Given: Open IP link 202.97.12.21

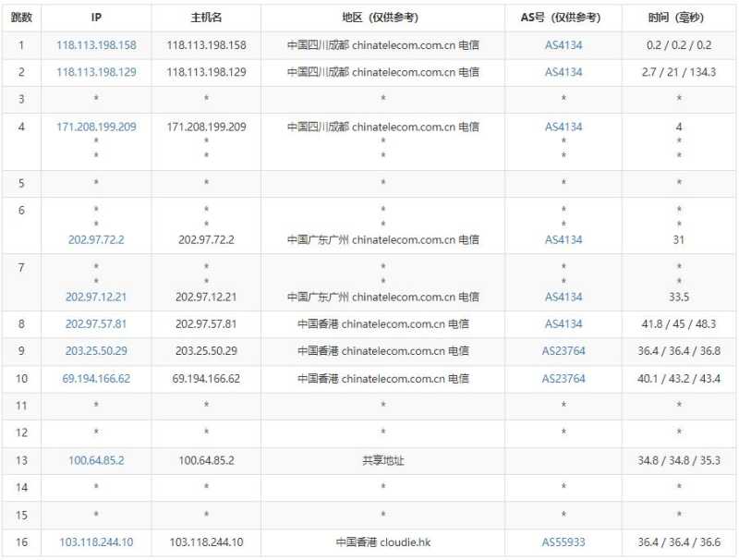Looking at the screenshot, I should (x=96, y=297).
